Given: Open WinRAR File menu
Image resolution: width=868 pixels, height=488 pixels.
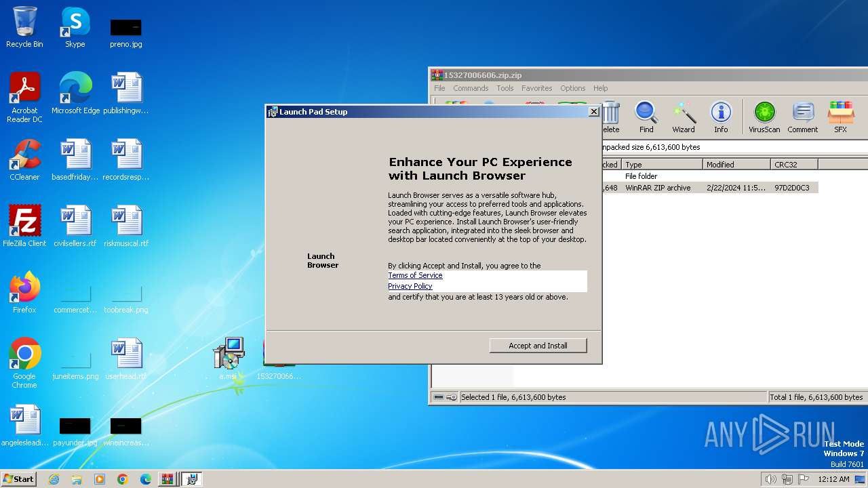Looking at the screenshot, I should coord(439,88).
